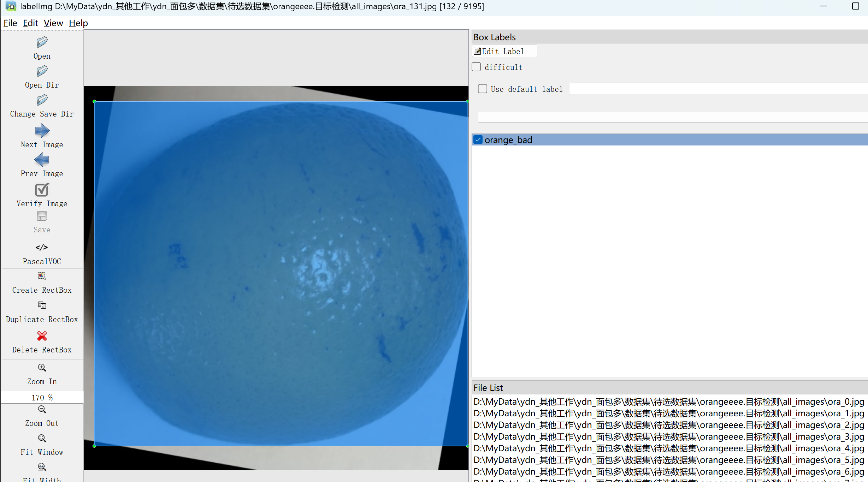Screen dimensions: 868x482
Task: Select ora_3.jpg in File List
Action: click(x=668, y=437)
